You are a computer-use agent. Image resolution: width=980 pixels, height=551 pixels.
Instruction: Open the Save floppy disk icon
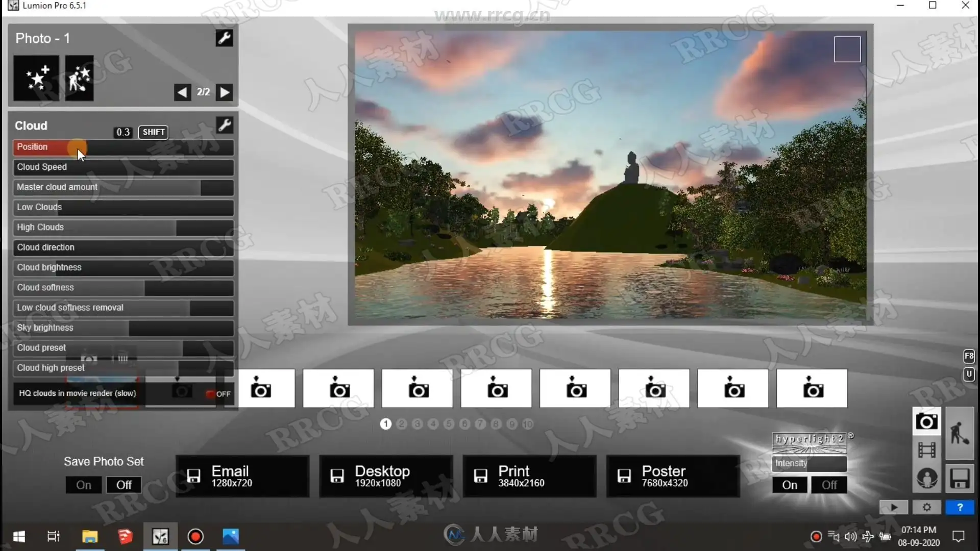[960, 479]
